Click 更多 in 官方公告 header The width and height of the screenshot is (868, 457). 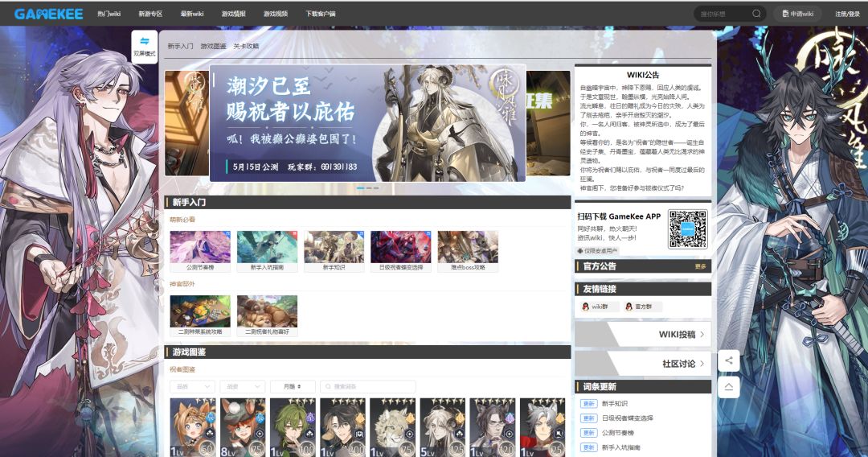[x=700, y=266]
